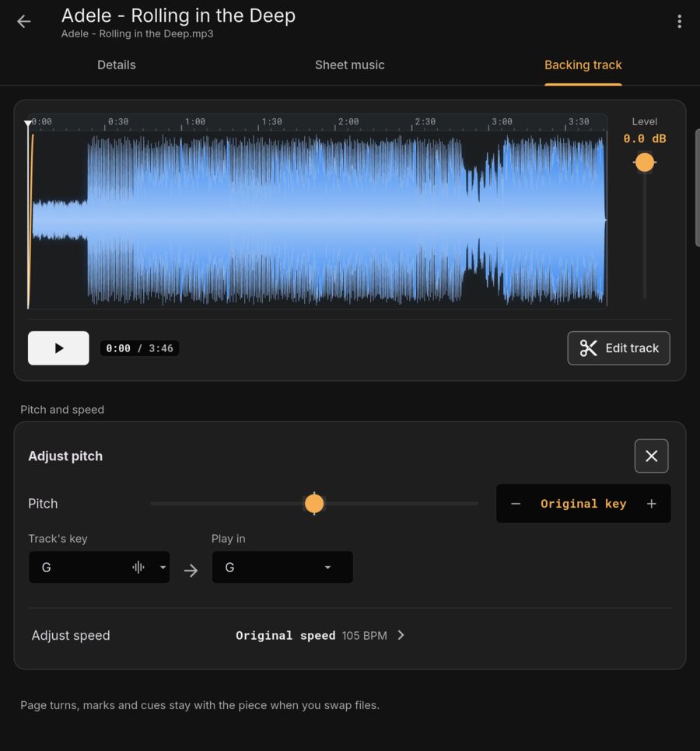Play the backing track

coord(58,348)
